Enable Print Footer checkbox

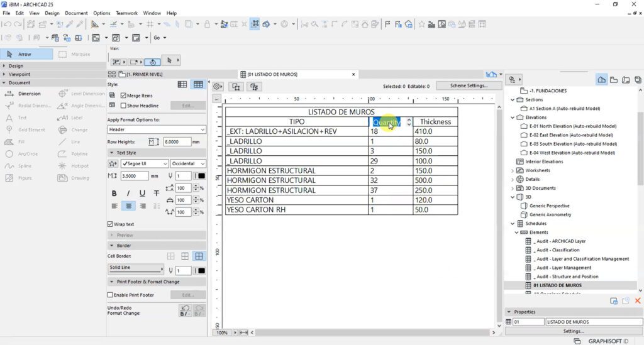110,295
